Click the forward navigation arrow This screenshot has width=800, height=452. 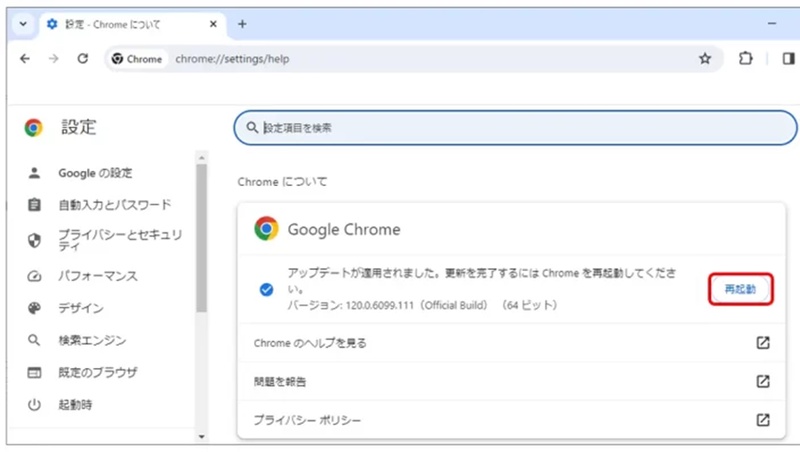coord(54,59)
